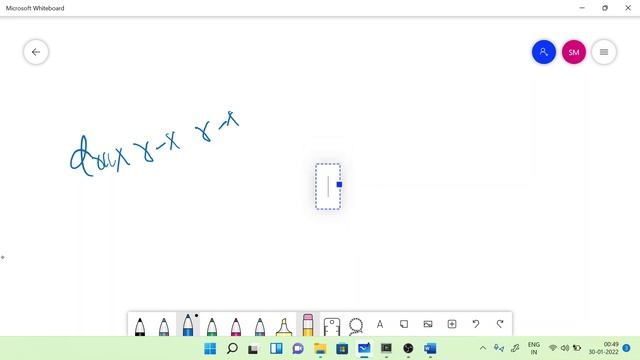Select the green pen tool
This screenshot has height=360, width=640.
(x=212, y=326)
